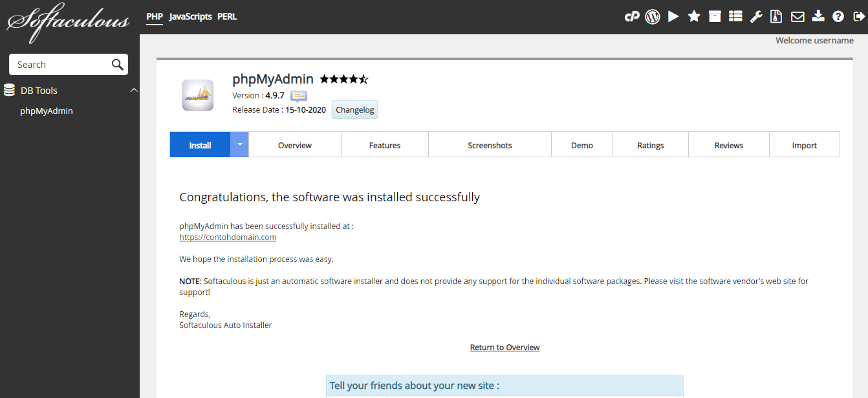Viewport: 868px width, 398px height.
Task: Collapse the DB Tools sidebar section
Action: tap(135, 90)
